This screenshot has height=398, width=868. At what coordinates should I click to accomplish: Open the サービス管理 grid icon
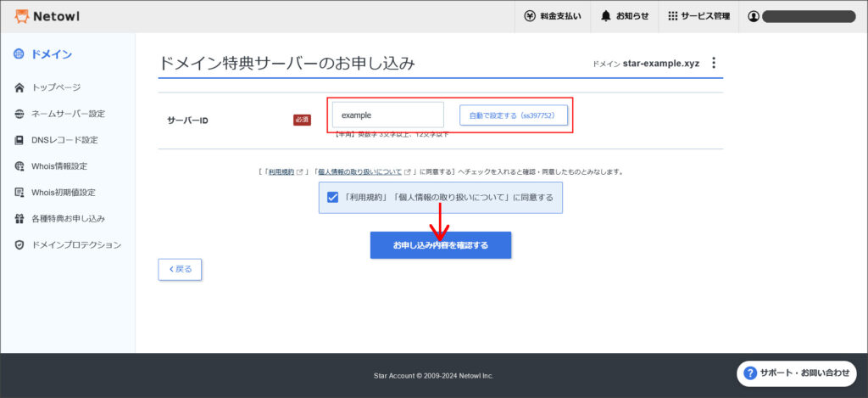point(672,16)
